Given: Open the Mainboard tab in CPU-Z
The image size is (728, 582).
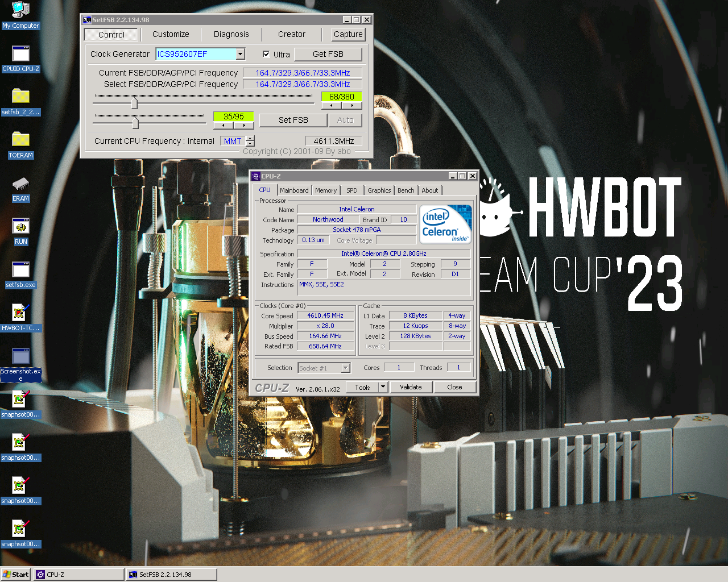Looking at the screenshot, I should point(294,190).
